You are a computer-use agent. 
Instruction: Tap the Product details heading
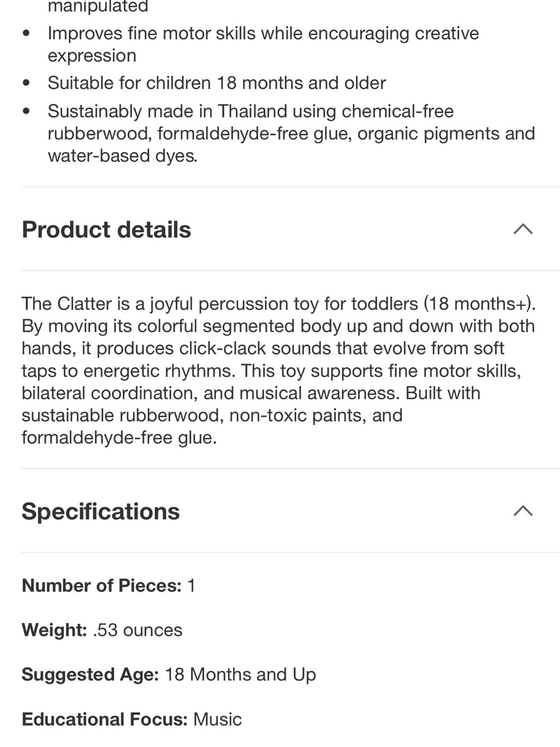click(106, 229)
